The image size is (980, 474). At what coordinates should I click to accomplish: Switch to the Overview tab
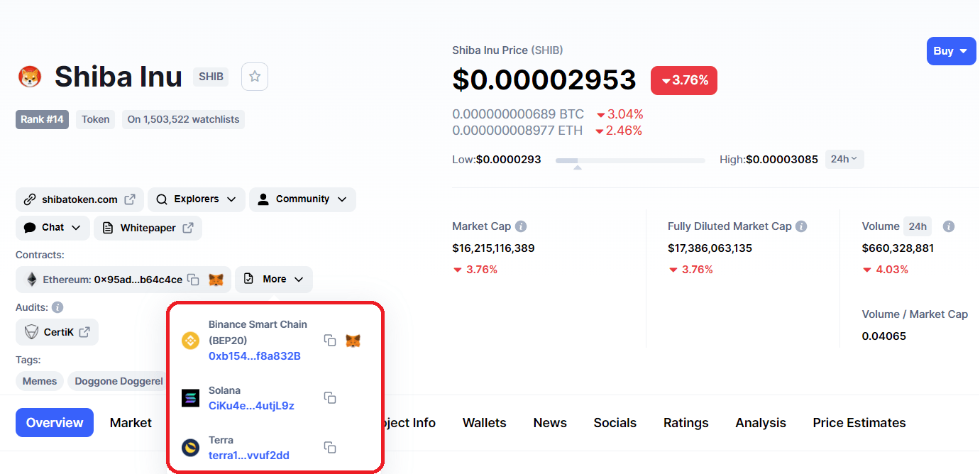tap(55, 423)
